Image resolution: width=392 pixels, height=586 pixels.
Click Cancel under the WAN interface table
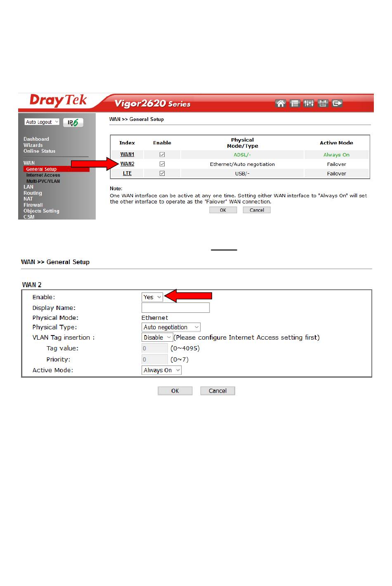[257, 210]
